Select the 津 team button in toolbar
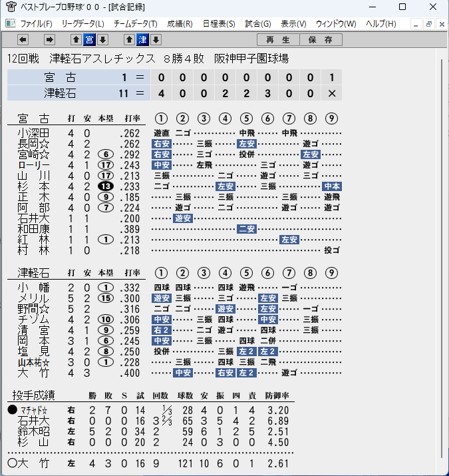Image resolution: width=449 pixels, height=476 pixels. tap(142, 40)
